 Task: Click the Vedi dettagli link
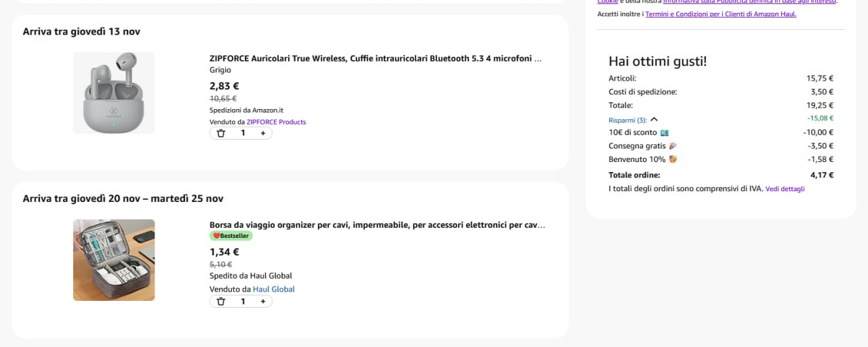[785, 189]
